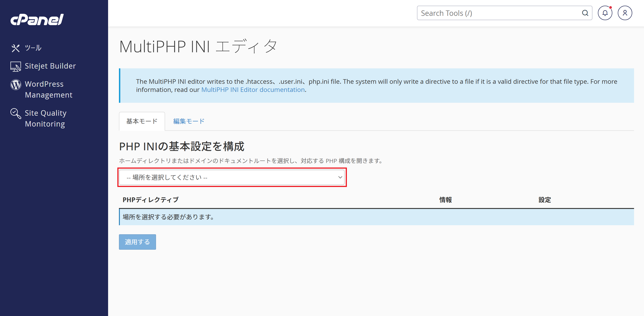
Task: Click the cPanel logo
Action: pyautogui.click(x=37, y=19)
